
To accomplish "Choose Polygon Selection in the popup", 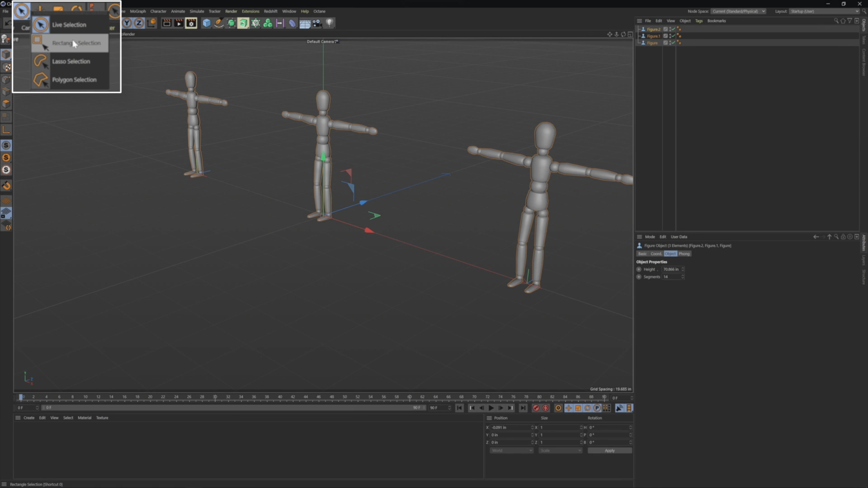I will click(70, 80).
